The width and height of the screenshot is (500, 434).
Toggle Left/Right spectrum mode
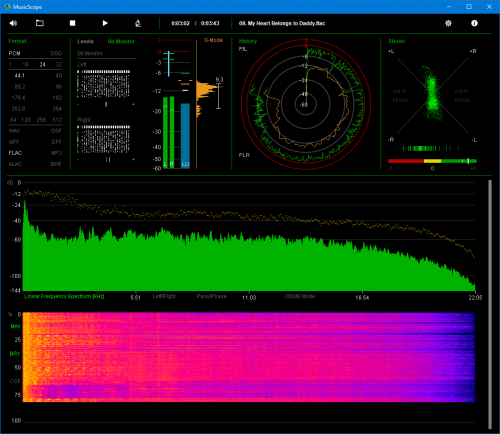164,296
